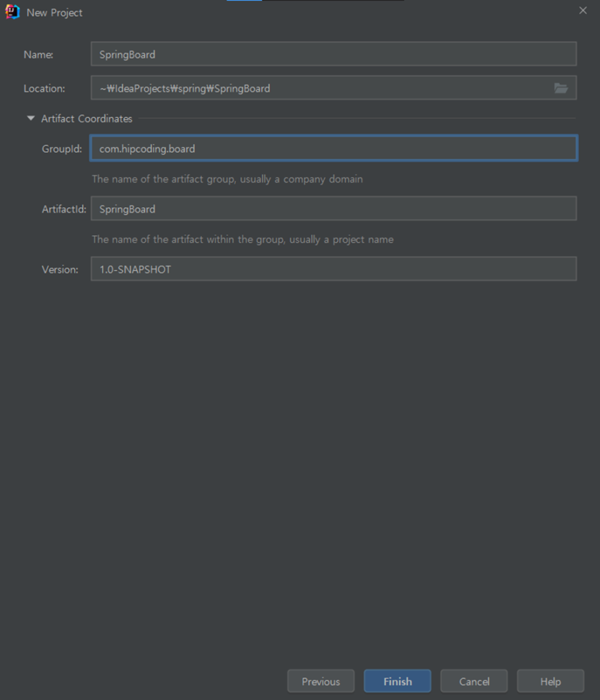Select the ArtifactId input field
Viewport: 600px width, 700px height.
tap(333, 208)
